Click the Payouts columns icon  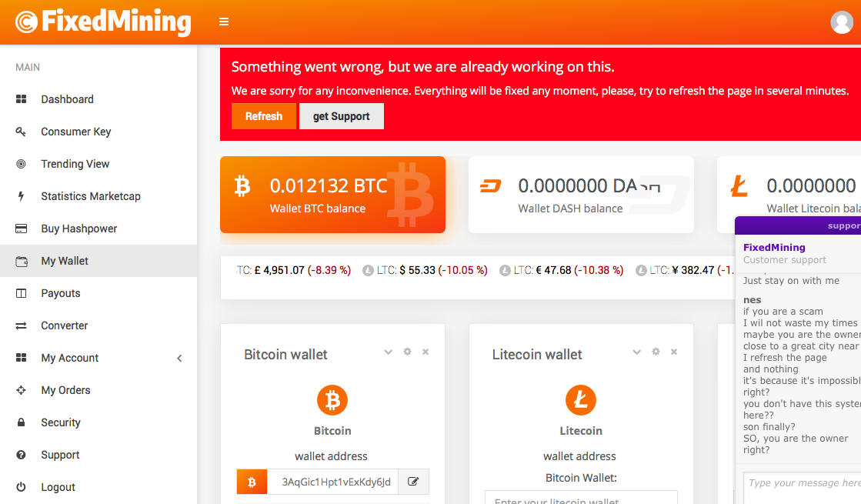(21, 294)
